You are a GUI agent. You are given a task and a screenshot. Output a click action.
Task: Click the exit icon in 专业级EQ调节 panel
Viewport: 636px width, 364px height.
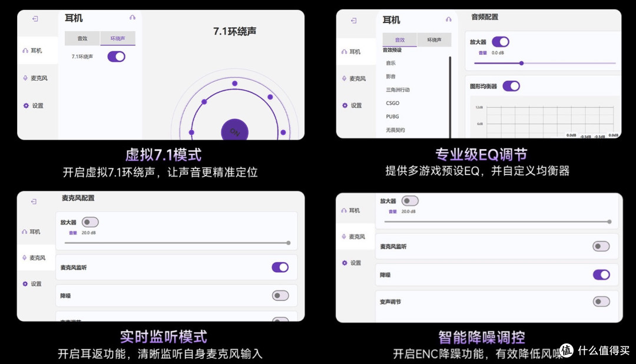[x=354, y=20]
